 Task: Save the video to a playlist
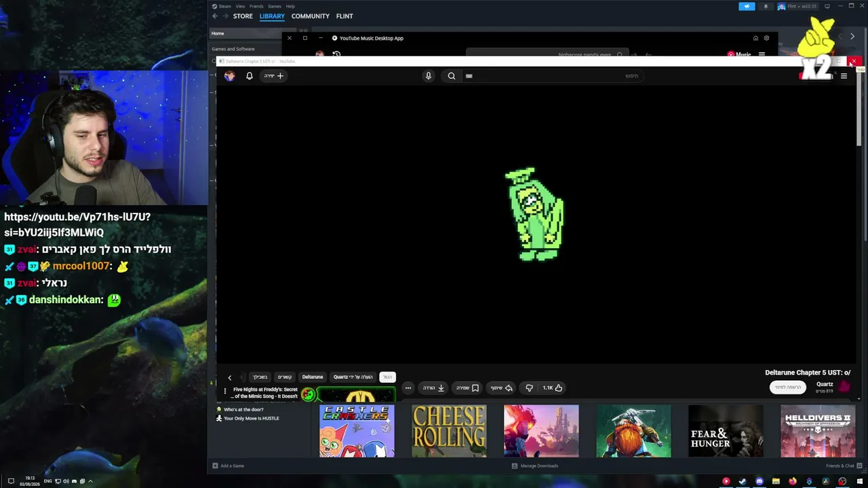[467, 388]
